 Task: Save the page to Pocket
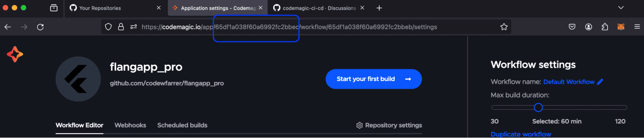pyautogui.click(x=572, y=27)
